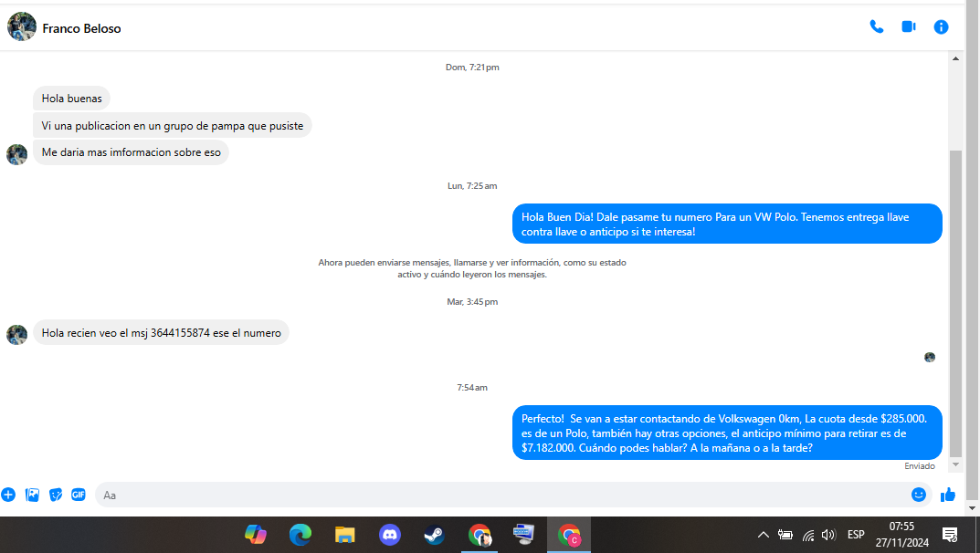Click the chat scrollbar down arrow
This screenshot has width=980, height=553.
coord(955,464)
